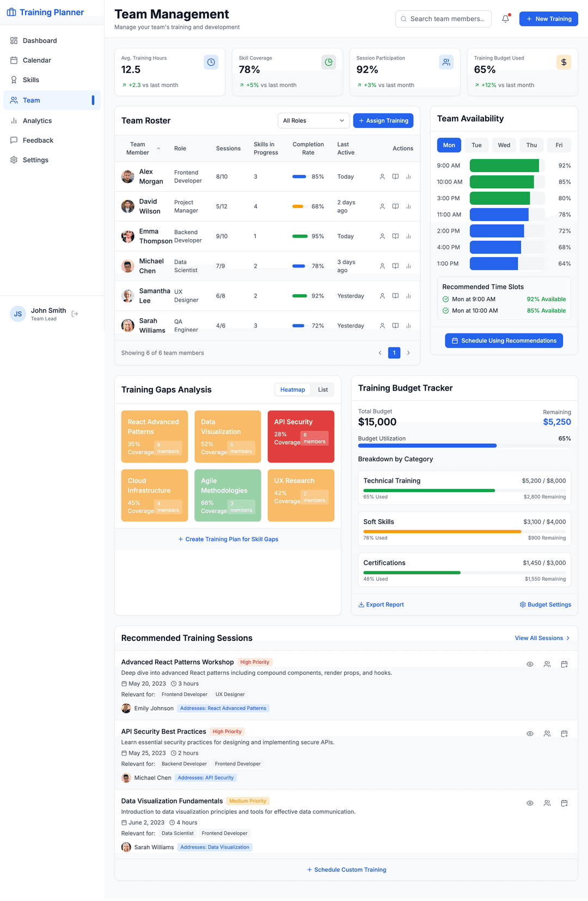Image resolution: width=588 pixels, height=901 pixels.
Task: Click the API Security red heatmap tile
Action: click(x=301, y=436)
